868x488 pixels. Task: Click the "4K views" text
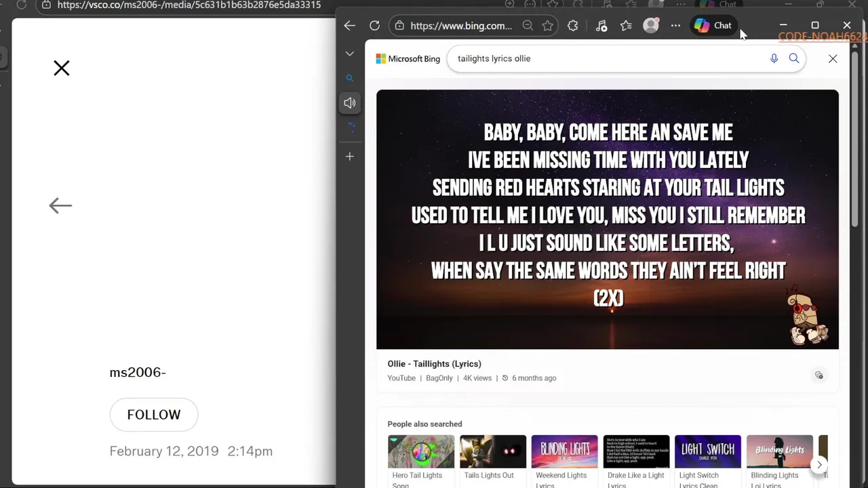click(477, 378)
